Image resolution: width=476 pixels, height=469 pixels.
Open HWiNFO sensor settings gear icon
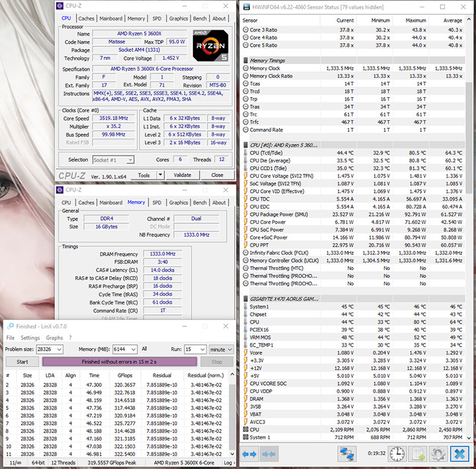(437, 454)
